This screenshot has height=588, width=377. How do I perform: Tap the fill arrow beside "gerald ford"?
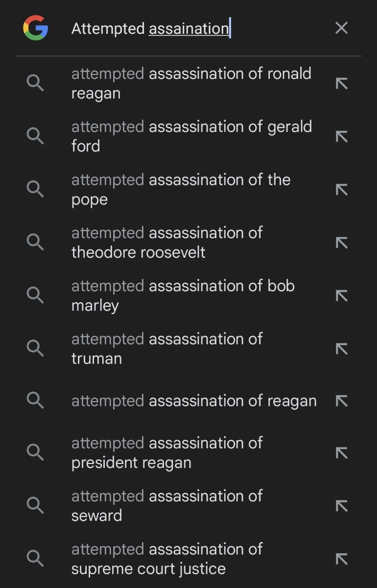coord(341,136)
